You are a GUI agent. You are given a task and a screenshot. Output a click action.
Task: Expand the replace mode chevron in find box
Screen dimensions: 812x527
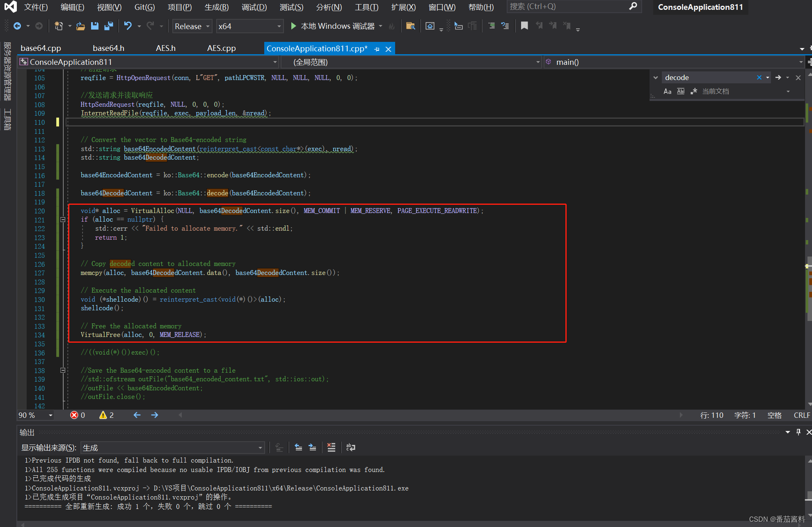tap(656, 78)
